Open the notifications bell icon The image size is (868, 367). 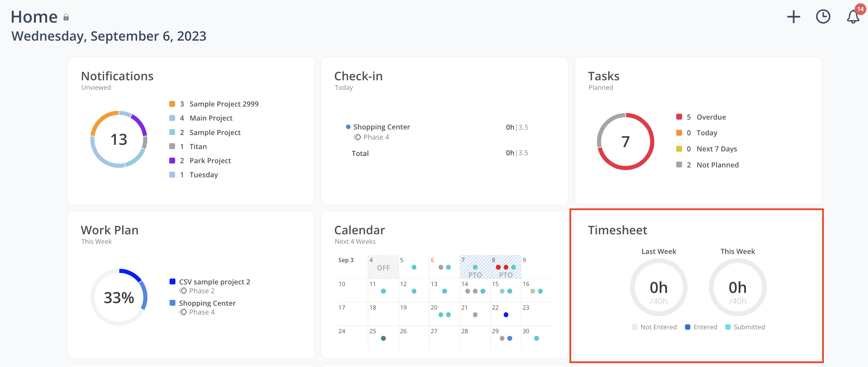pyautogui.click(x=853, y=17)
